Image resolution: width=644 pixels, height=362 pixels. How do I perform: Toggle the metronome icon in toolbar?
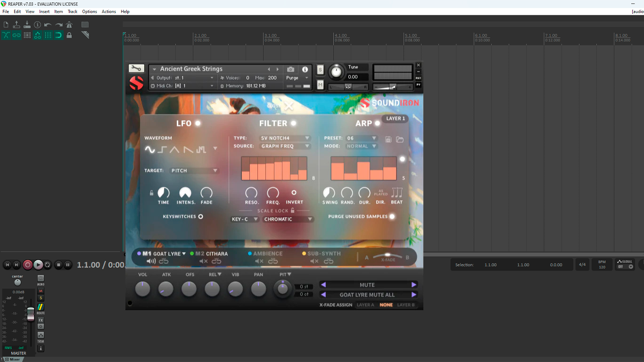[69, 25]
